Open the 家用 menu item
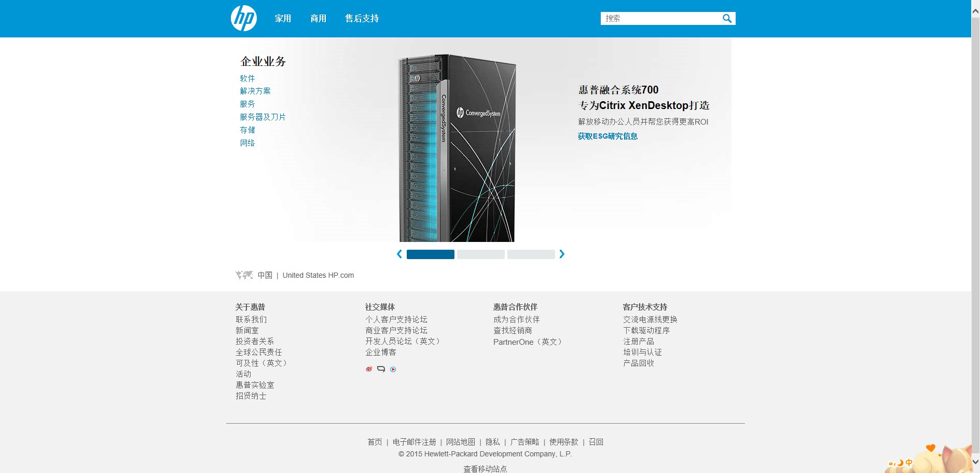The image size is (980, 473). point(283,18)
